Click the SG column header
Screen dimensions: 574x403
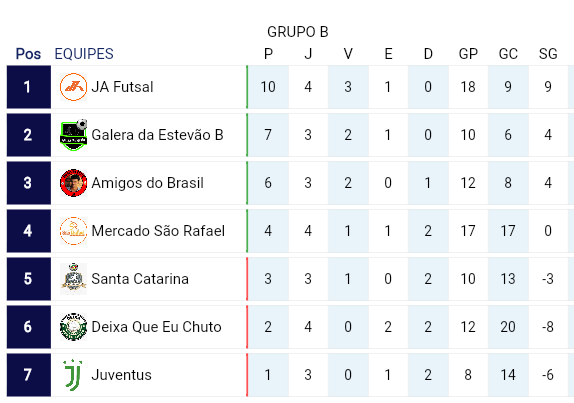pos(548,54)
